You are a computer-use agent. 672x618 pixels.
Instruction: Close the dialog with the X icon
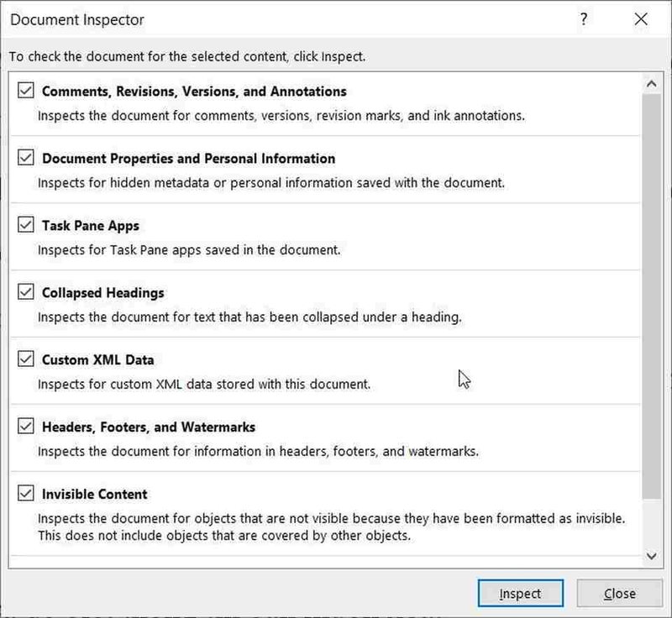tap(641, 19)
